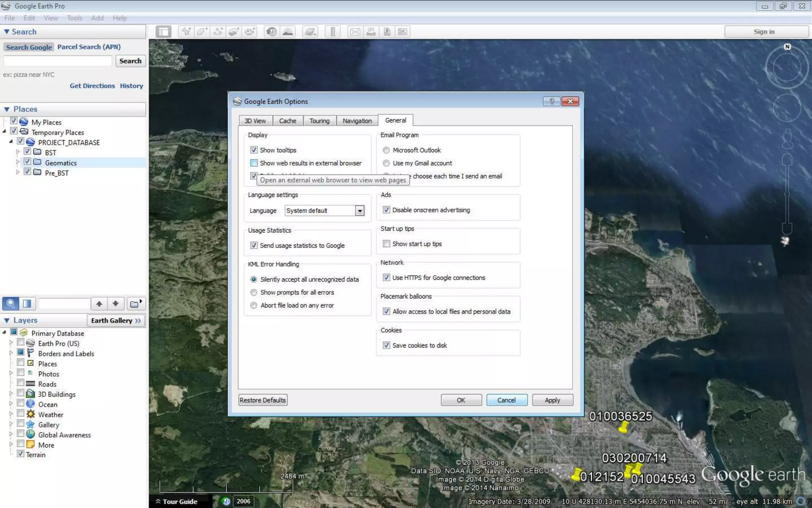Image resolution: width=812 pixels, height=508 pixels.
Task: Click the help question mark in Options dialog
Action: (x=551, y=101)
